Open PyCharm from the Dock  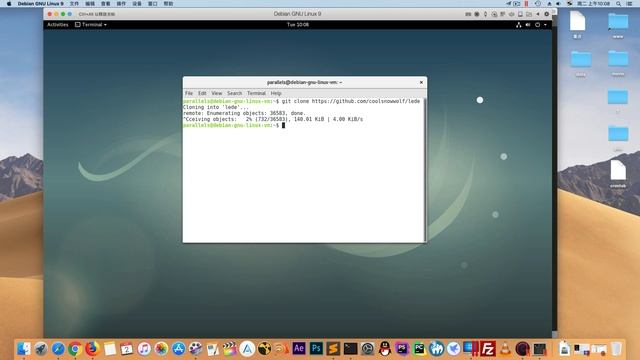click(419, 349)
